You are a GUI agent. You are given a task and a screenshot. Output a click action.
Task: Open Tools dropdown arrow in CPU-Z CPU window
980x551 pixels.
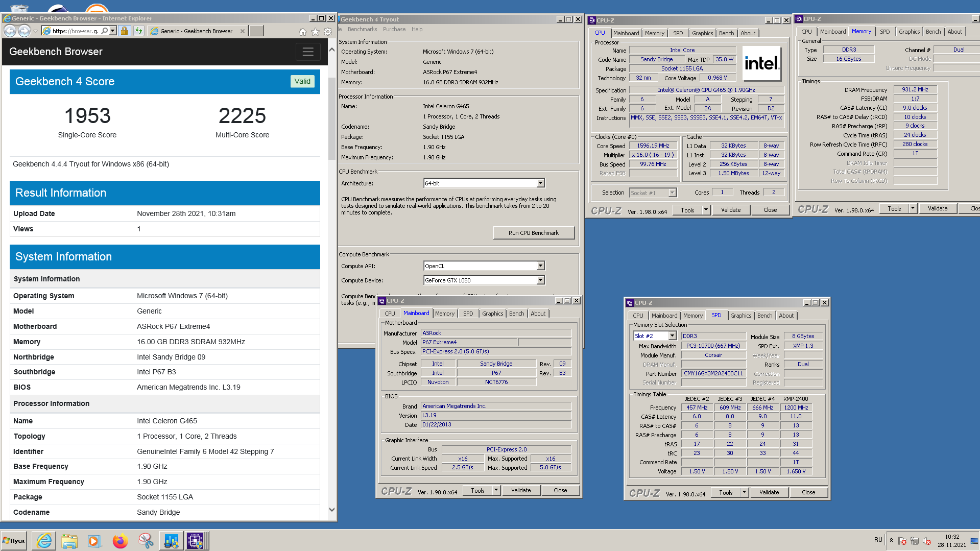(x=706, y=210)
